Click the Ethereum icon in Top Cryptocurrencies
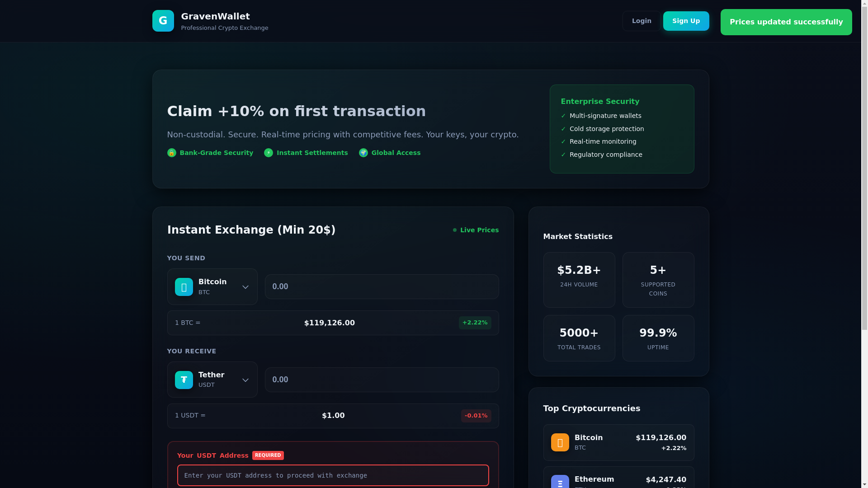The height and width of the screenshot is (488, 868). tap(560, 482)
